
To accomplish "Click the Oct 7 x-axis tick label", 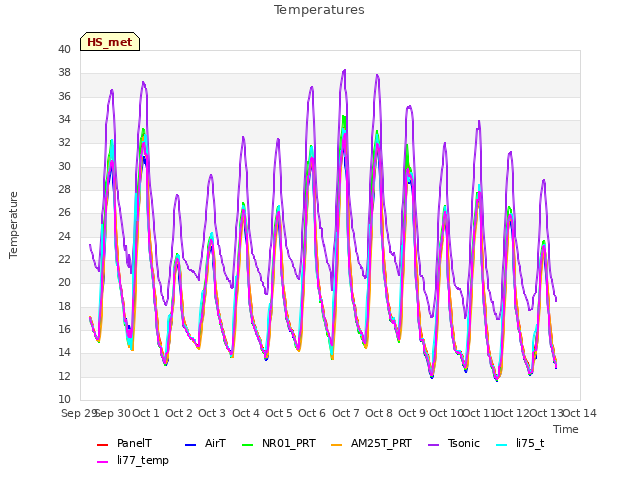I will point(346,413).
